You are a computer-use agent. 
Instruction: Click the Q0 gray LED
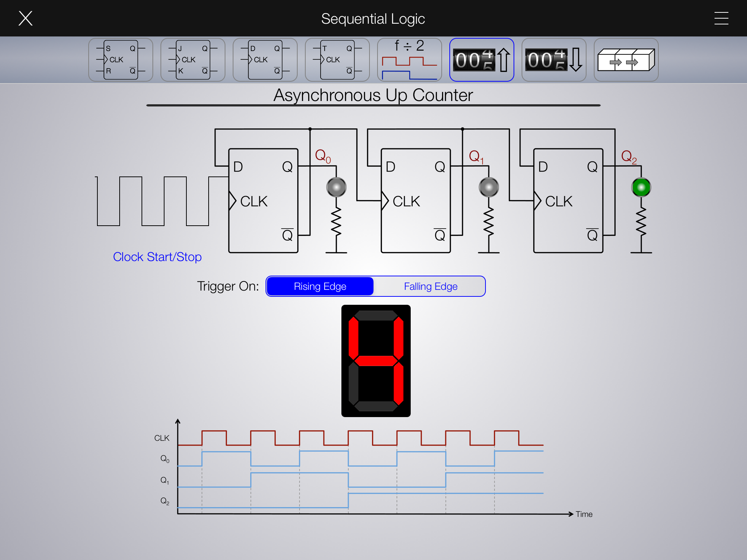[x=336, y=187]
